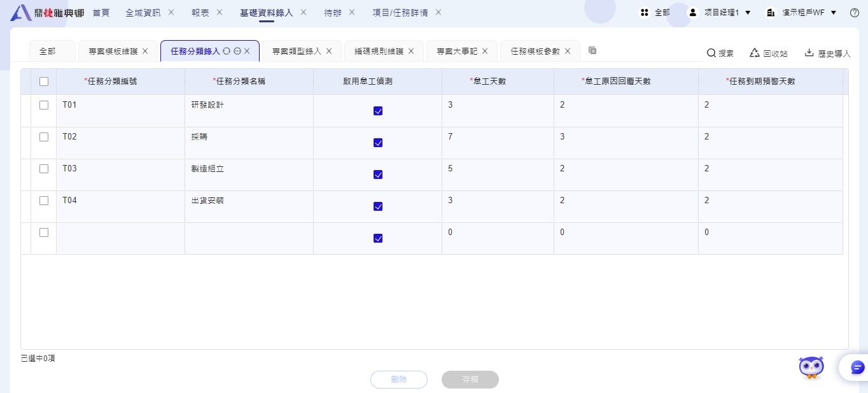
Task: Click the 全部 apps grid icon top right
Action: pos(645,12)
